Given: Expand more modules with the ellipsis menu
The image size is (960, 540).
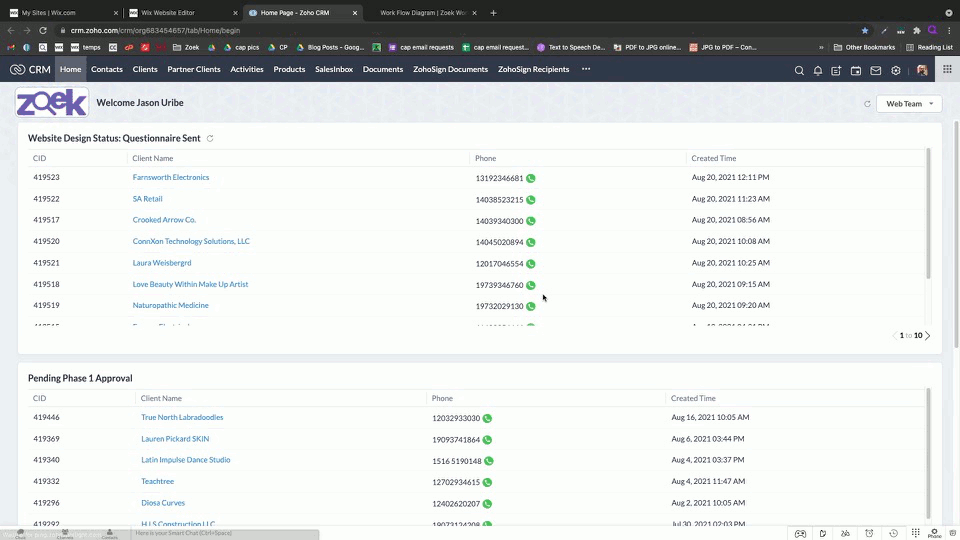Looking at the screenshot, I should pos(586,69).
